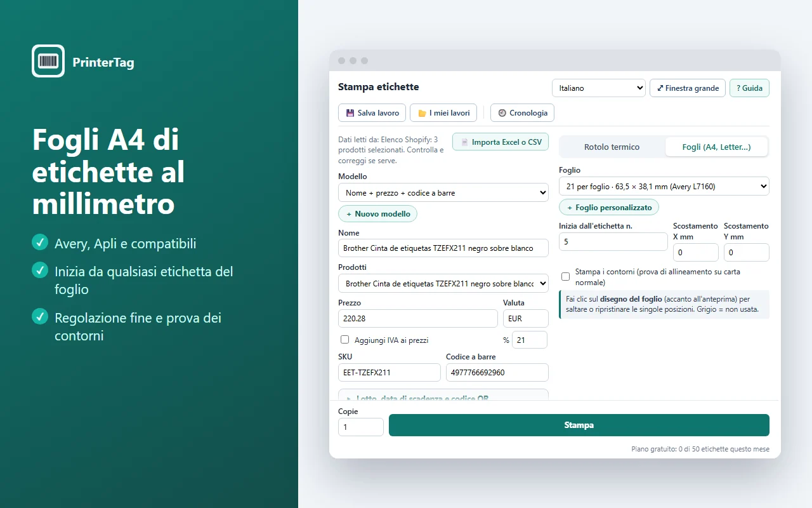Click the document icon on Importa Excel o CSV
The image size is (812, 508).
[464, 142]
